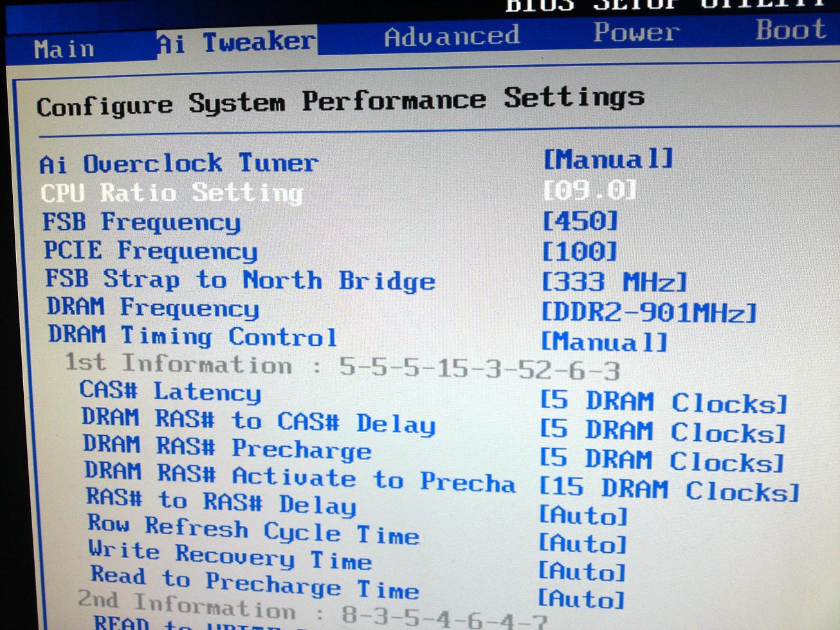Select the CAS# Latency label

tap(170, 392)
